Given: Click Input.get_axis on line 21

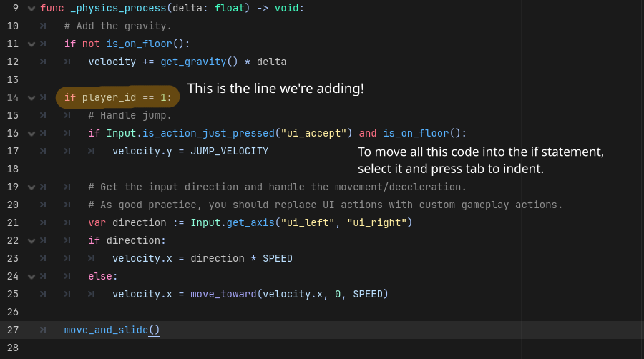Looking at the screenshot, I should click(233, 223).
